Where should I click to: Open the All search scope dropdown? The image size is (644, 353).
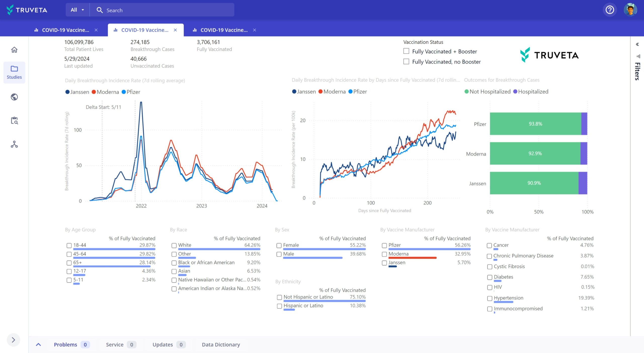[x=77, y=10]
